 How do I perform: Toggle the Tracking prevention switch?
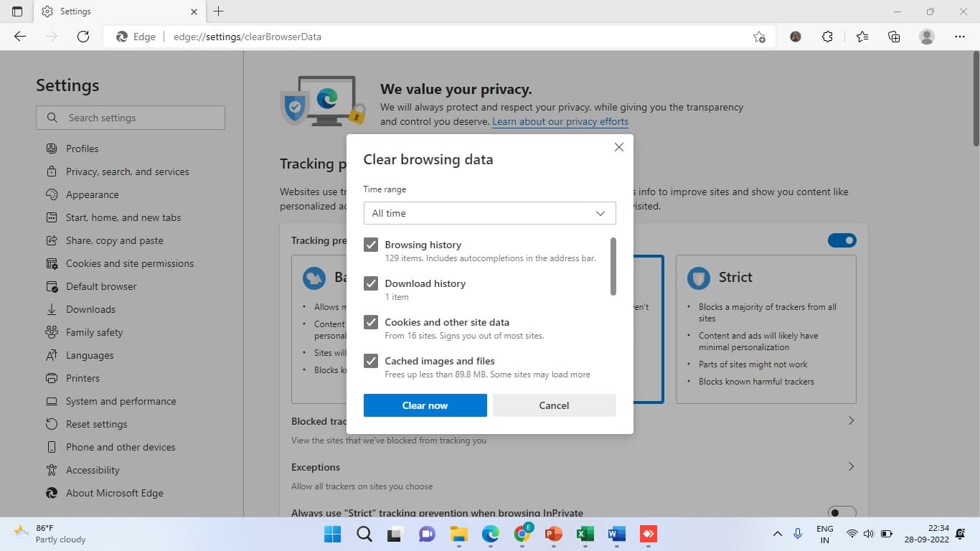(x=842, y=240)
